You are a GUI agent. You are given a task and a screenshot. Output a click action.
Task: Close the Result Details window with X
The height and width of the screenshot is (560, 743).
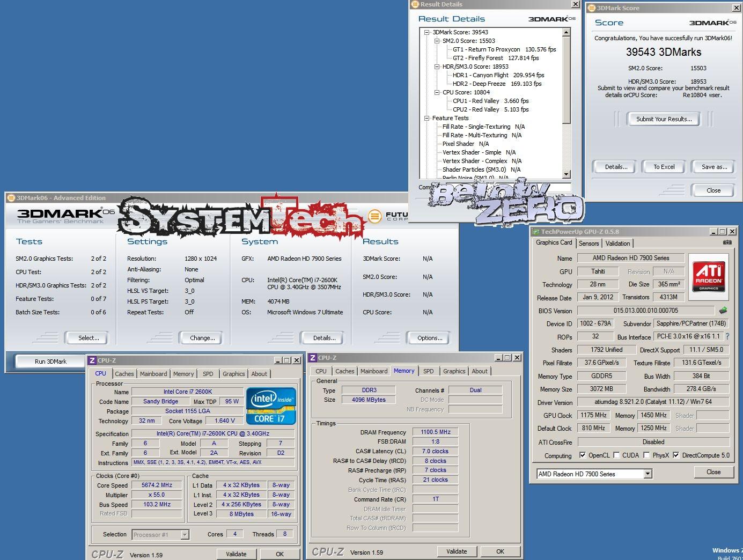[575, 4]
